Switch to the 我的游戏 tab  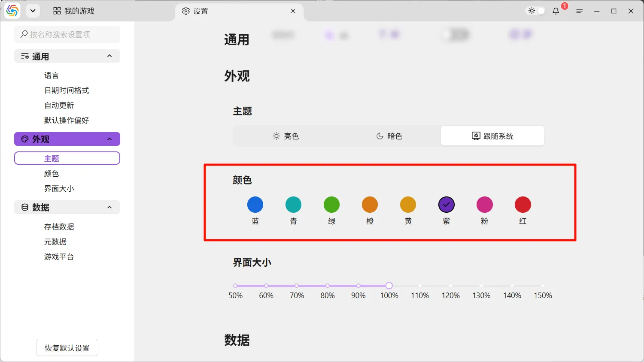tap(74, 11)
